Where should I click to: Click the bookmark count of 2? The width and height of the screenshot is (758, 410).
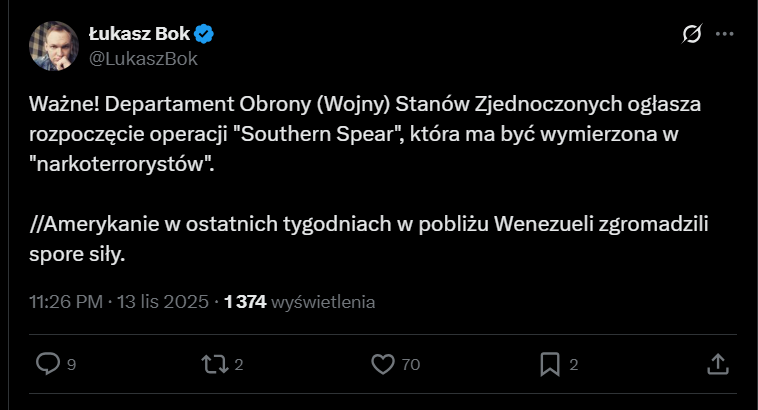[573, 365]
